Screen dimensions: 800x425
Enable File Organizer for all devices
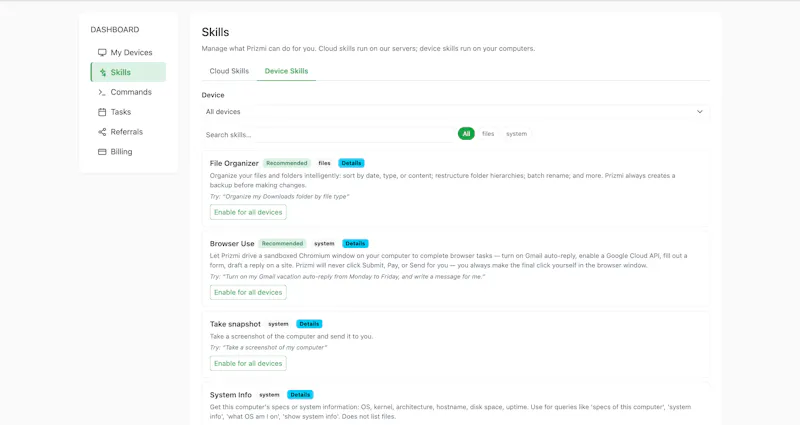[248, 212]
